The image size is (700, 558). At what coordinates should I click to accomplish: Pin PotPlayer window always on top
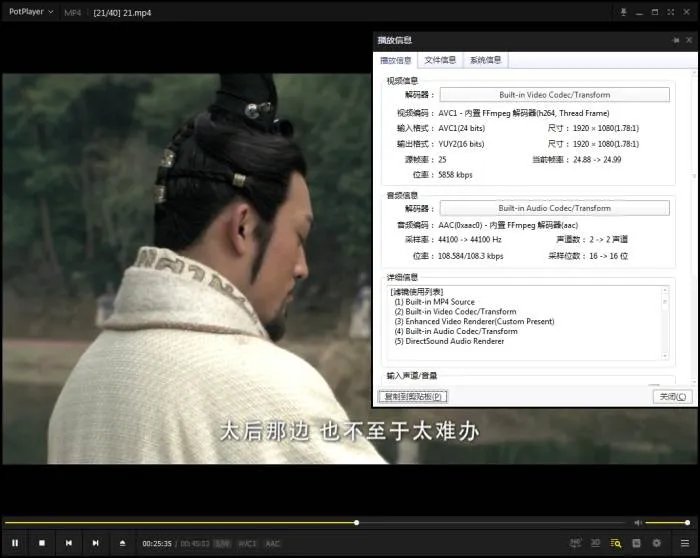623,12
